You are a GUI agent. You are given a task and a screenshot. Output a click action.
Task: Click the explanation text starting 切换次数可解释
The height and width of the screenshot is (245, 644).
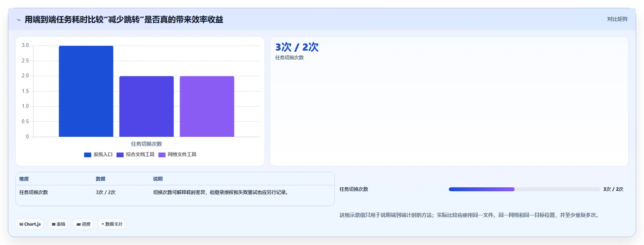point(221,192)
